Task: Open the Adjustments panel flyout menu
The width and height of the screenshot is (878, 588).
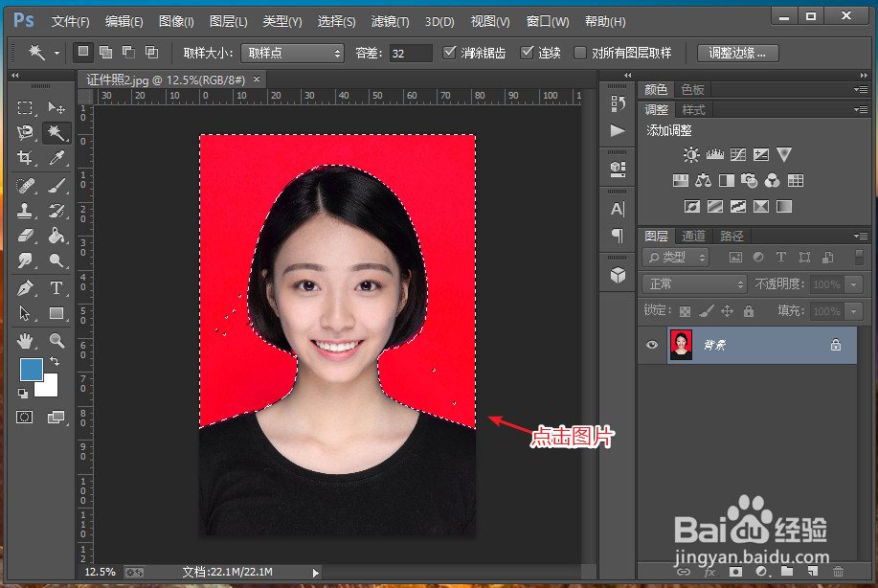Action: pos(861,110)
